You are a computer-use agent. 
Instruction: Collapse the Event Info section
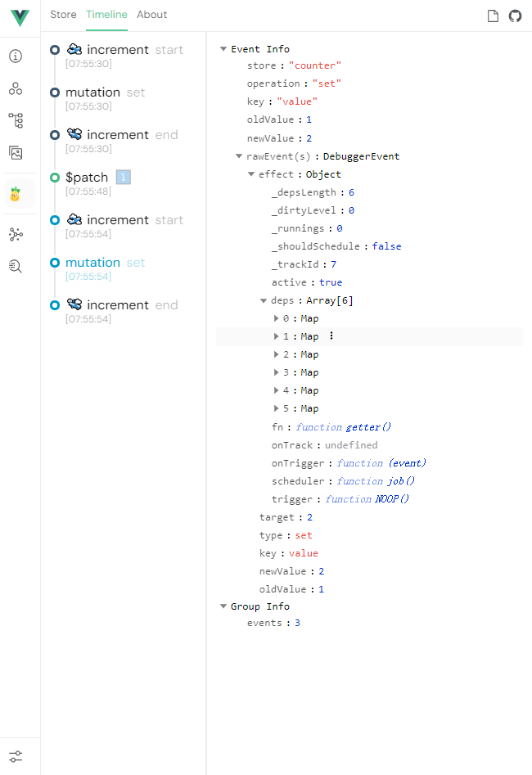point(223,49)
